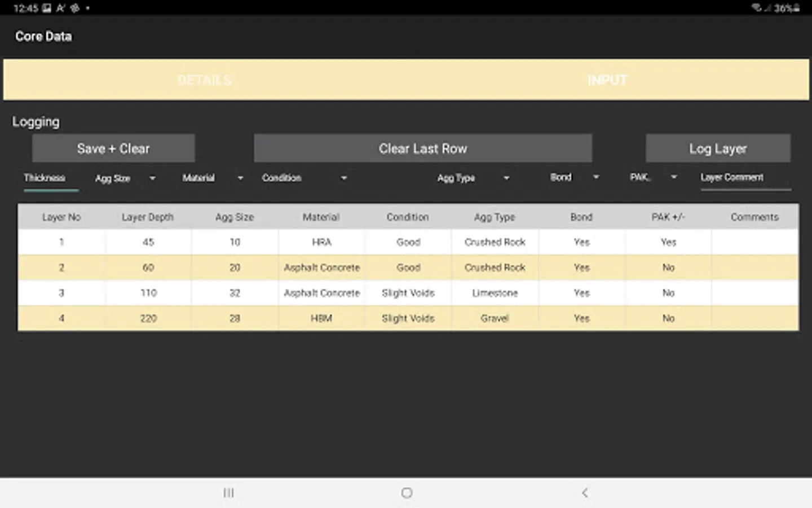Viewport: 812px width, 508px height.
Task: Open the Bond dropdown
Action: [x=574, y=178]
